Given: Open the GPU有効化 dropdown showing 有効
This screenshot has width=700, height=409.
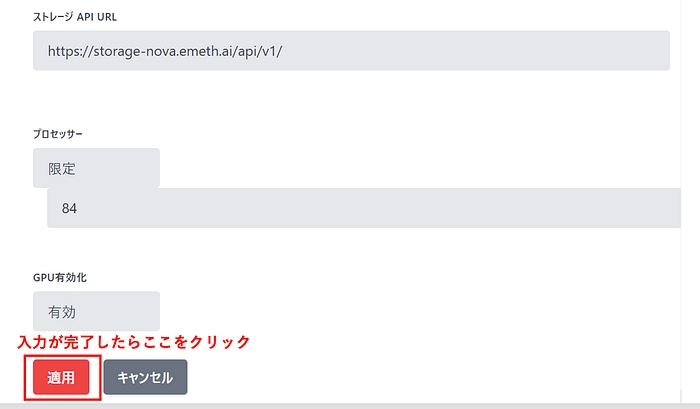Looking at the screenshot, I should 96,311.
